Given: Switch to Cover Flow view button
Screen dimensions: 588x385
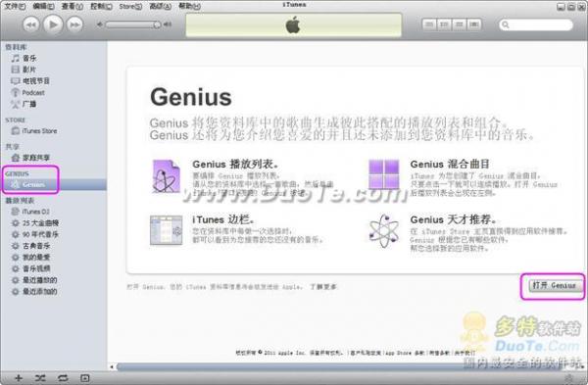Looking at the screenshot, I should pos(474,24).
